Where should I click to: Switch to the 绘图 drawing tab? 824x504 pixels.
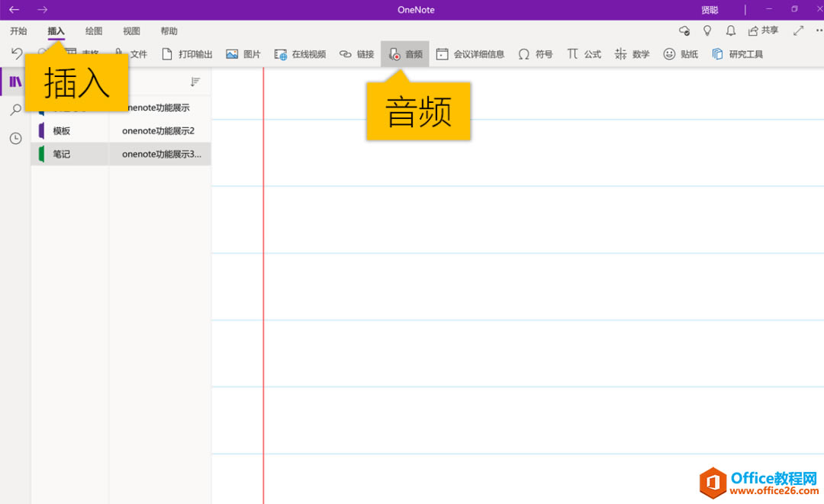(92, 30)
